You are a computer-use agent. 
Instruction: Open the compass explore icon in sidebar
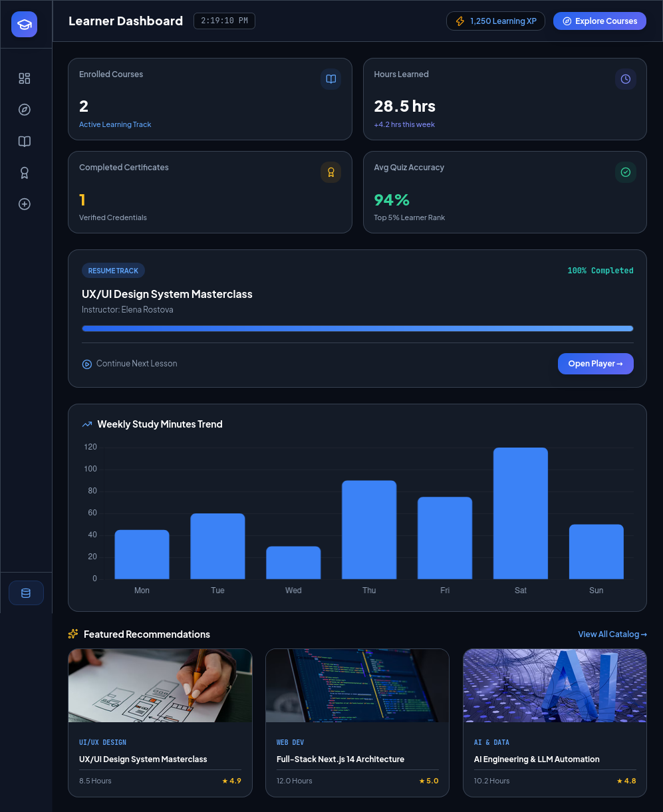[25, 110]
